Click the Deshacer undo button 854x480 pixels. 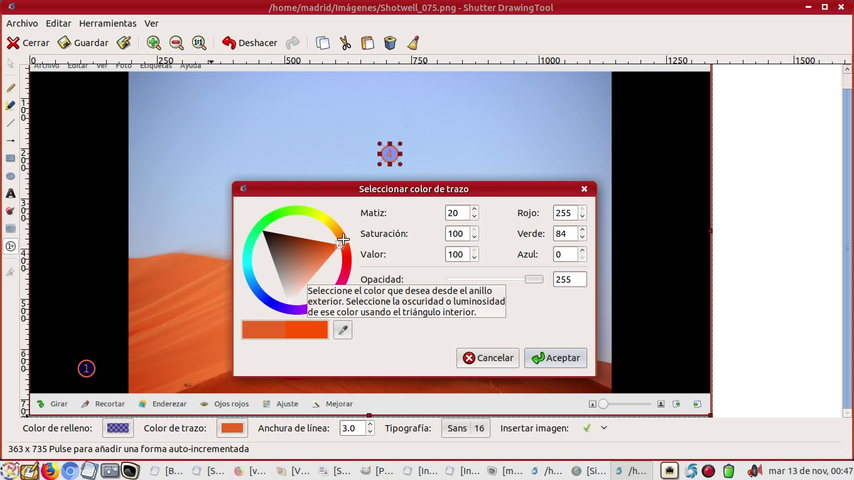coord(250,43)
